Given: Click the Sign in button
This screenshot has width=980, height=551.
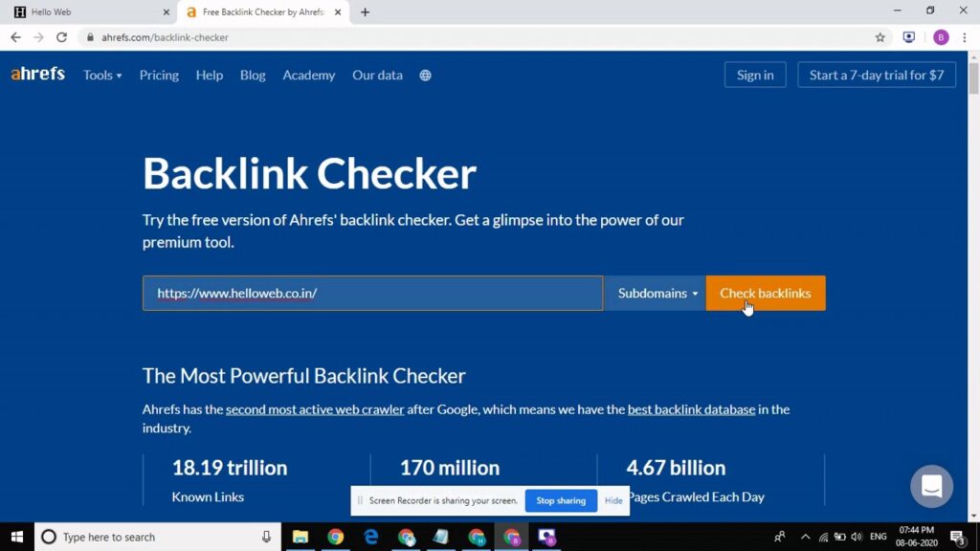Looking at the screenshot, I should 755,75.
